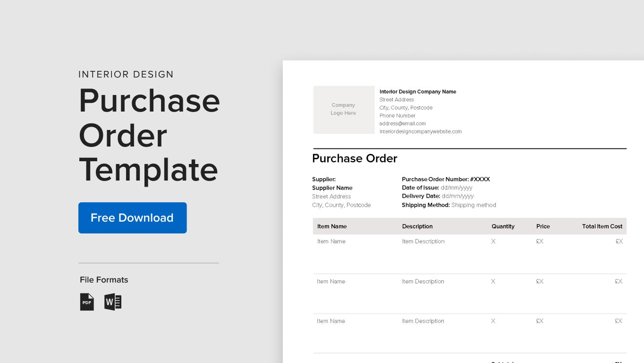Click the Item Name column header

[332, 226]
